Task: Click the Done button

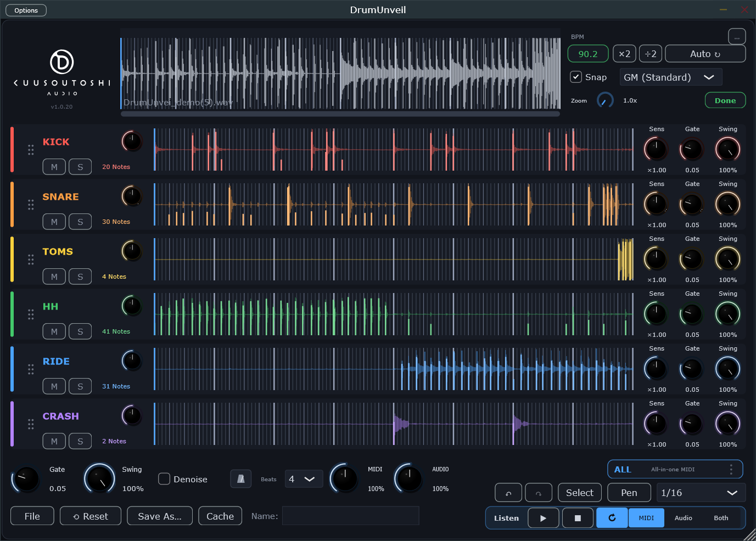Action: [725, 100]
